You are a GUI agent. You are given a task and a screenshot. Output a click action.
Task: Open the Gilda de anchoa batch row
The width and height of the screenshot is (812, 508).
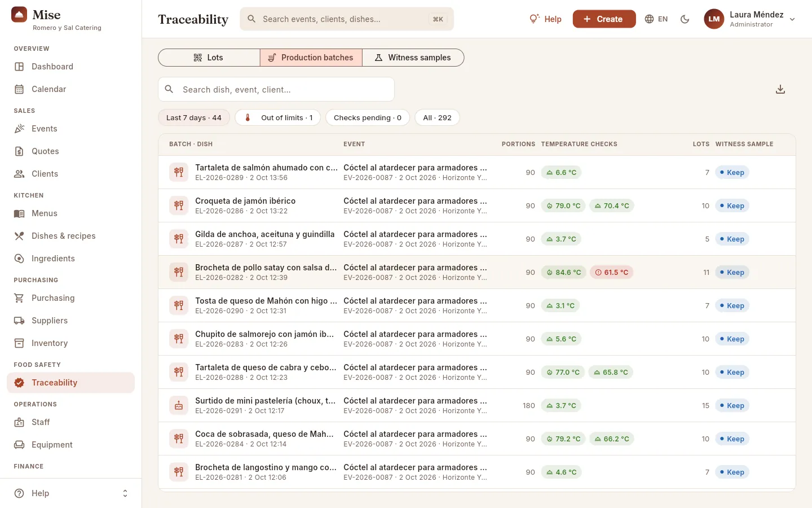point(477,239)
